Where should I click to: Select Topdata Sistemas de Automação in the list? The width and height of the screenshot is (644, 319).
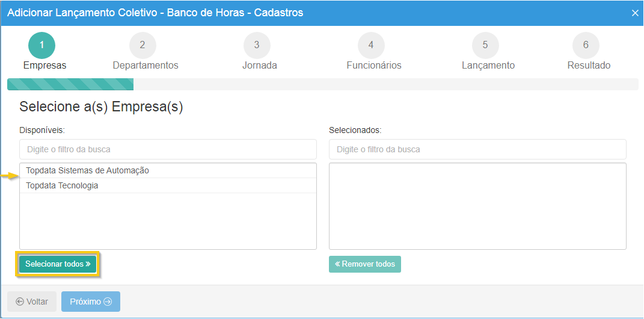coord(88,171)
